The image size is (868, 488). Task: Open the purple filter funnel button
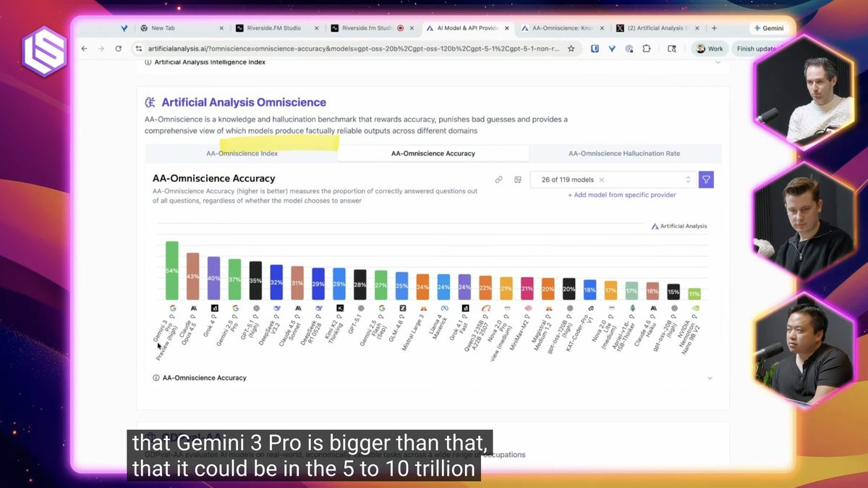(x=706, y=180)
